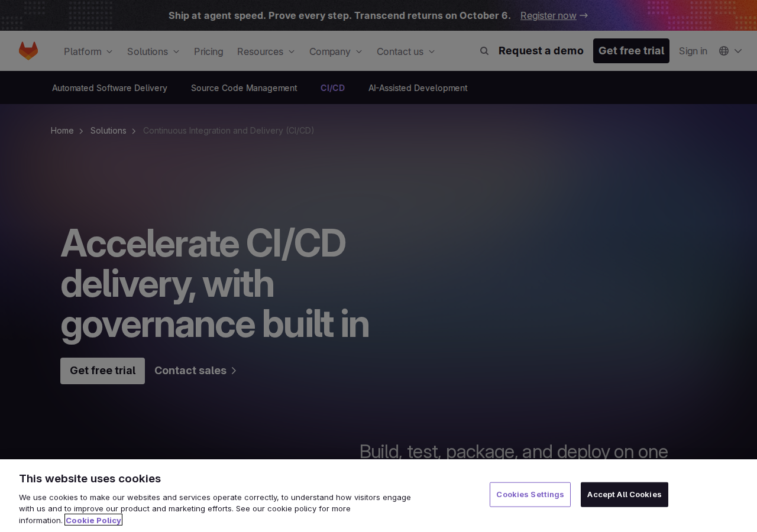
Task: Click the globe language icon
Action: point(724,51)
